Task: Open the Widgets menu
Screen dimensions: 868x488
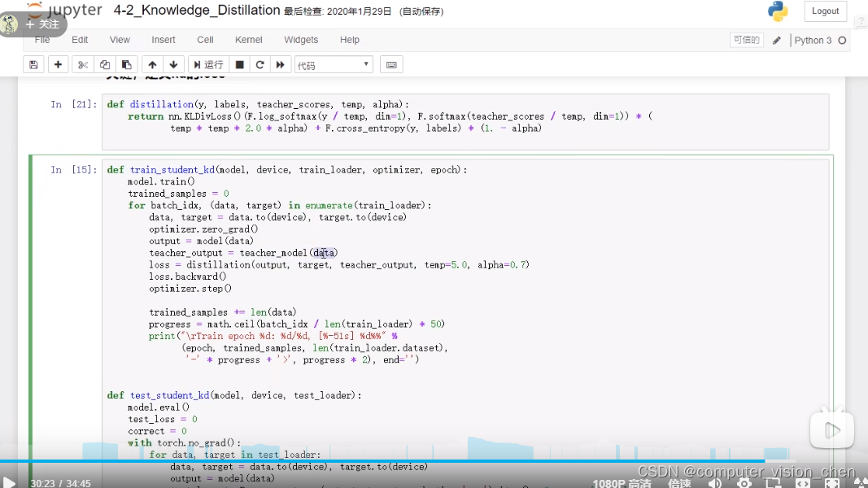Action: click(x=301, y=40)
